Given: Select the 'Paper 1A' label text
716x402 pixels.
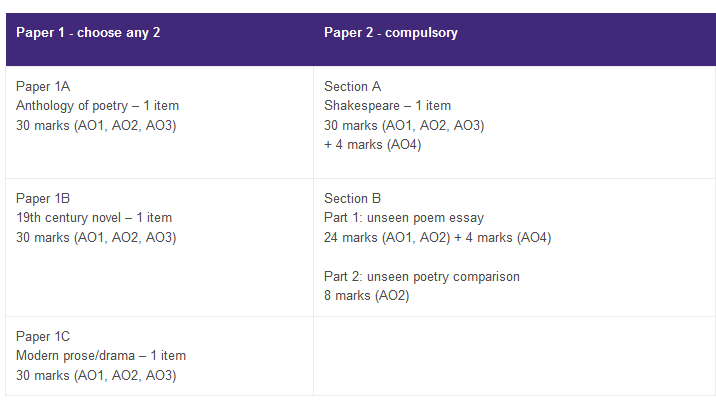Looking at the screenshot, I should [43, 87].
